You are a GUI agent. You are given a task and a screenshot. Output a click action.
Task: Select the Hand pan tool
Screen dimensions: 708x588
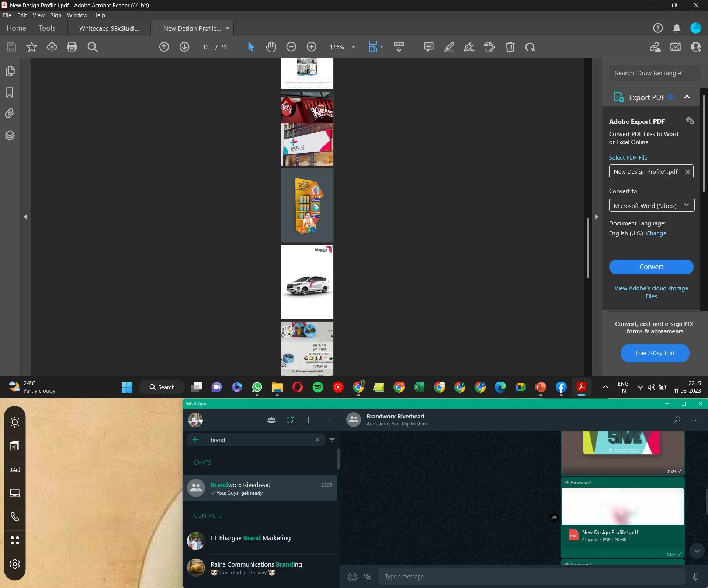tap(271, 47)
